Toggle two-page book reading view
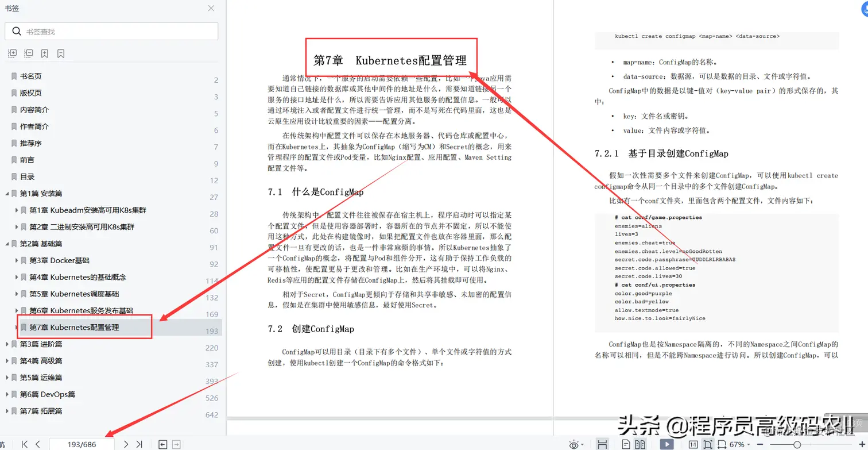Screen dimensions: 868x450 click(x=640, y=444)
